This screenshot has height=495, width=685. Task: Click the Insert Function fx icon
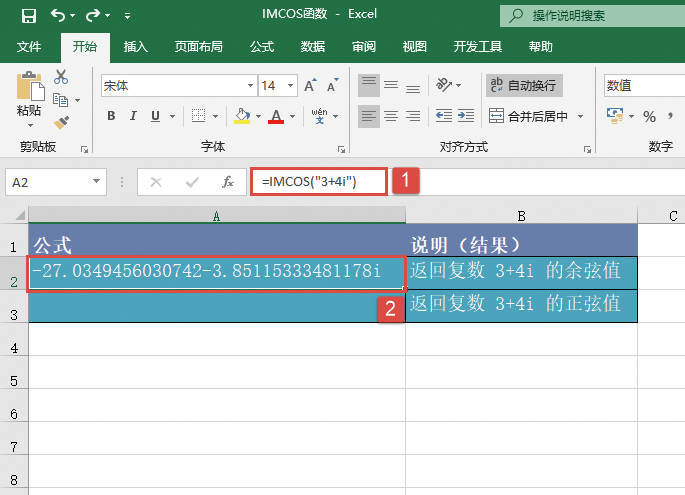(x=228, y=182)
